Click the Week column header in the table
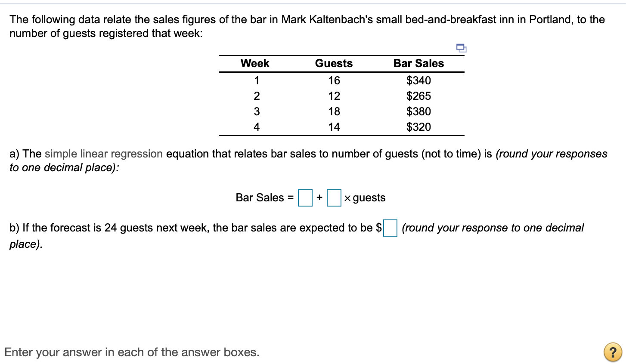Screen dimensions: 626x364 [255, 63]
